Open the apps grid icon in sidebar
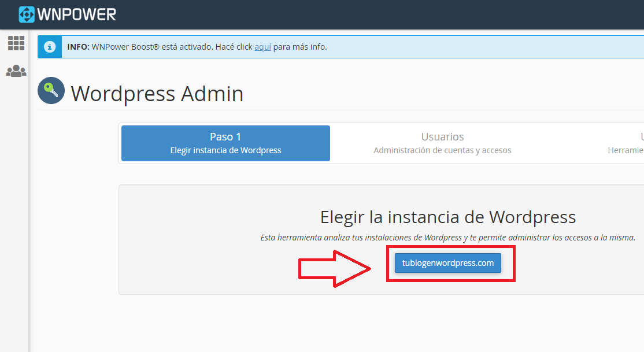This screenshot has width=644, height=352. (16, 43)
